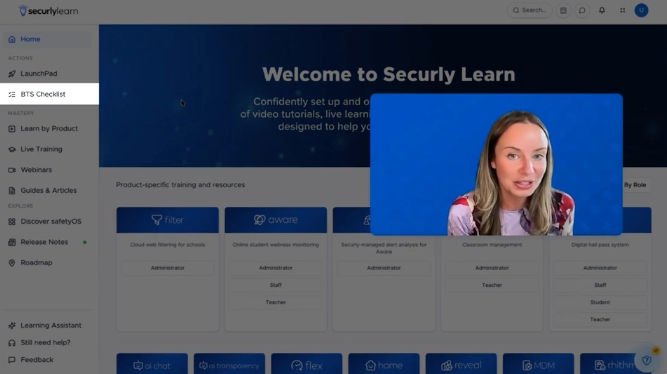Open the chat bubble icon in the top bar
Screen dimensions: 667x374
582,10
